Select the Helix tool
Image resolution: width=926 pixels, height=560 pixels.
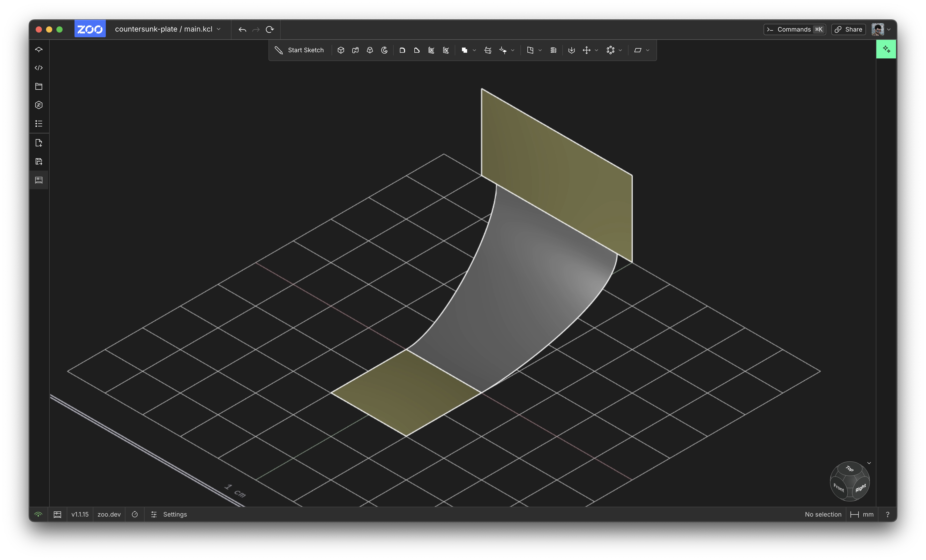coord(553,50)
